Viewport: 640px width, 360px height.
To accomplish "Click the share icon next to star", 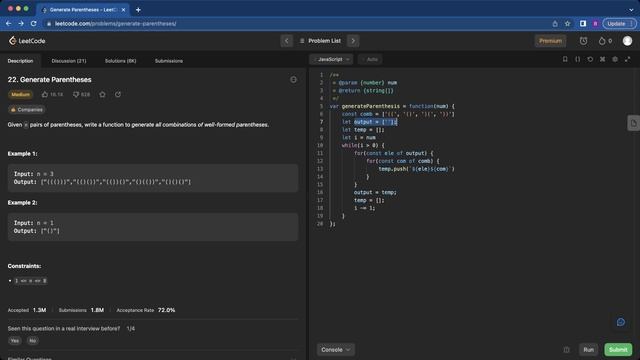I will click(118, 94).
